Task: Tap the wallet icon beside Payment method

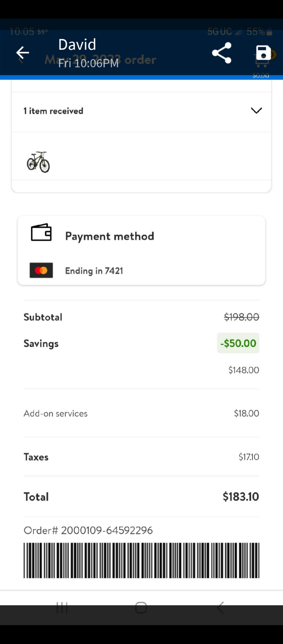Action: [41, 232]
